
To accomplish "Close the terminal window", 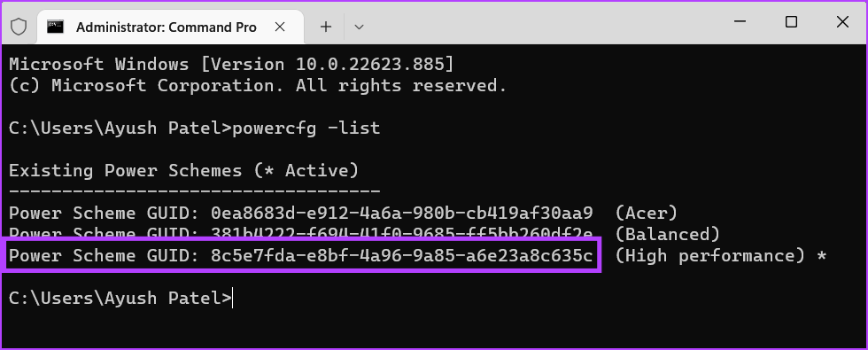I will (x=842, y=22).
